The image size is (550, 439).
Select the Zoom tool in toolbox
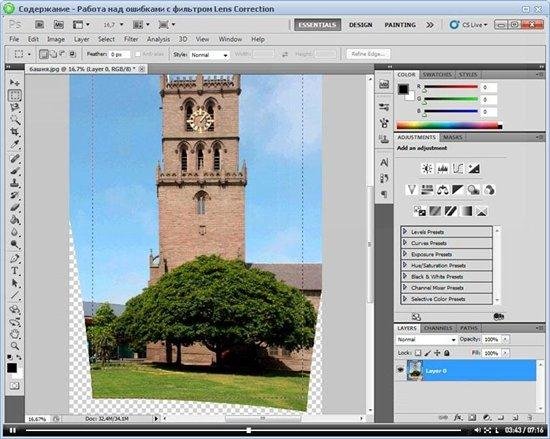pos(14,346)
